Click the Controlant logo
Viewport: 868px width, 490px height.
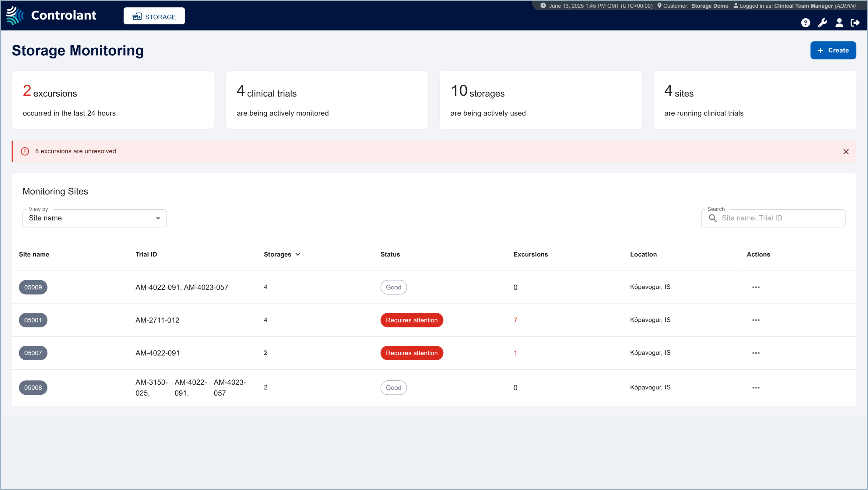tap(51, 16)
